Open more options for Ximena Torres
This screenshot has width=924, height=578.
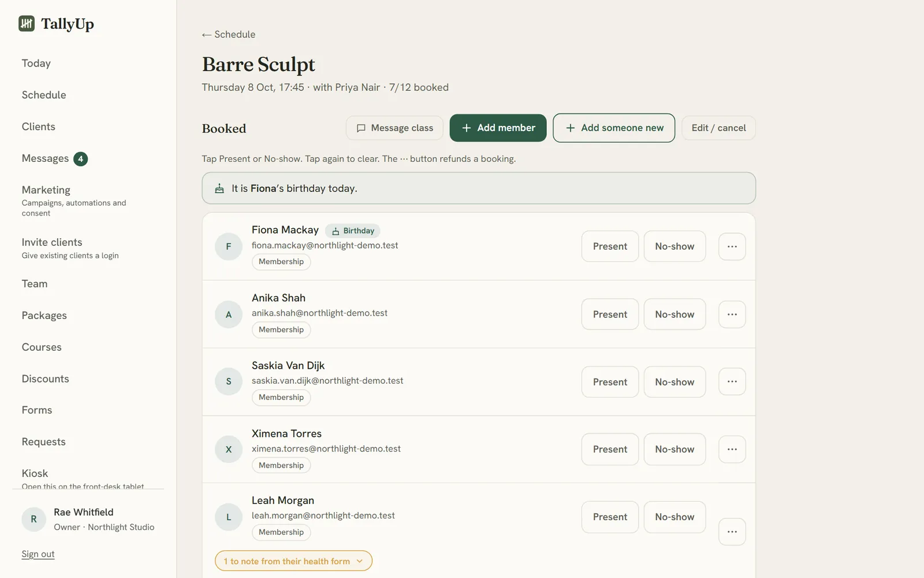coord(732,449)
